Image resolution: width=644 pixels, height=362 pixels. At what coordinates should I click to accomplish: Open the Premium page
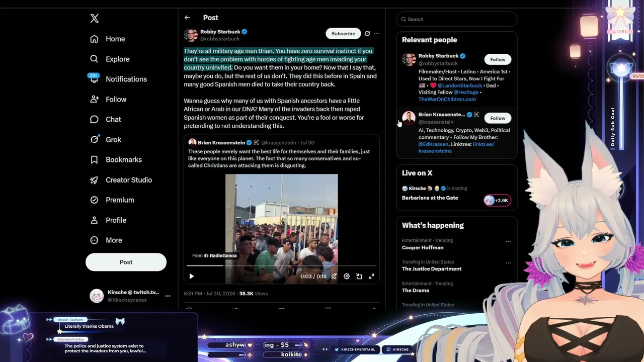click(x=112, y=200)
